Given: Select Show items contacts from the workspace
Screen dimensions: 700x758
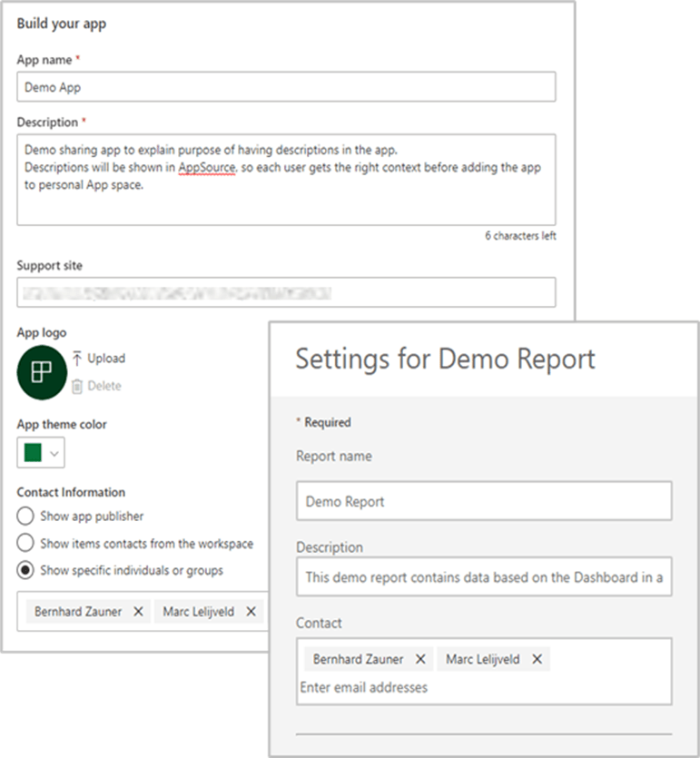Looking at the screenshot, I should click(x=26, y=544).
